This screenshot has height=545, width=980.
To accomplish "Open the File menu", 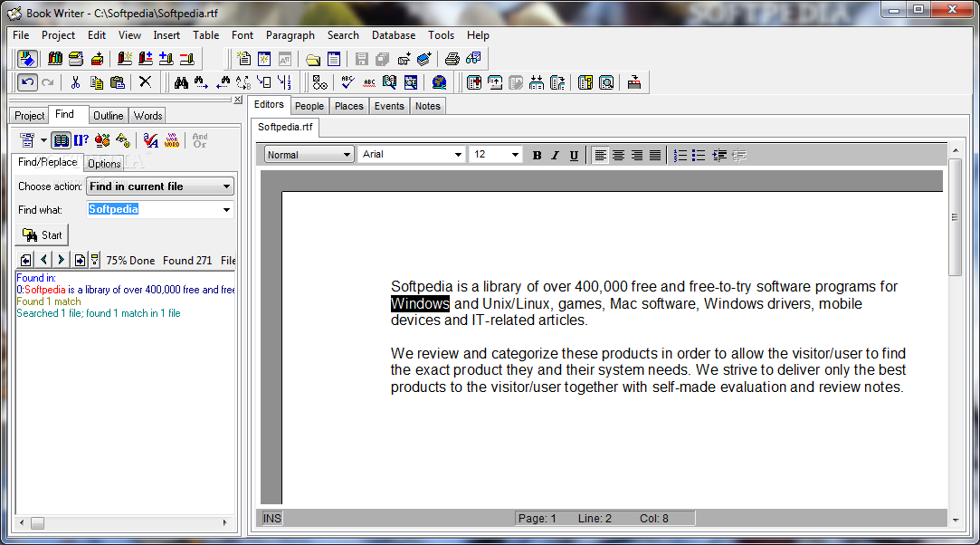I will (x=21, y=35).
